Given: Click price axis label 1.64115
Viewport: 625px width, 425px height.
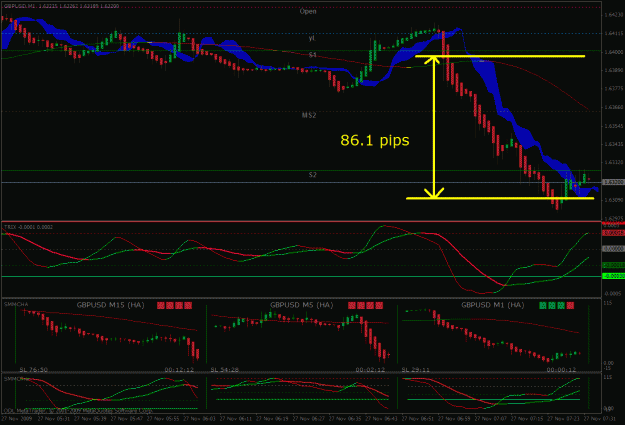Looking at the screenshot, I should point(614,33).
